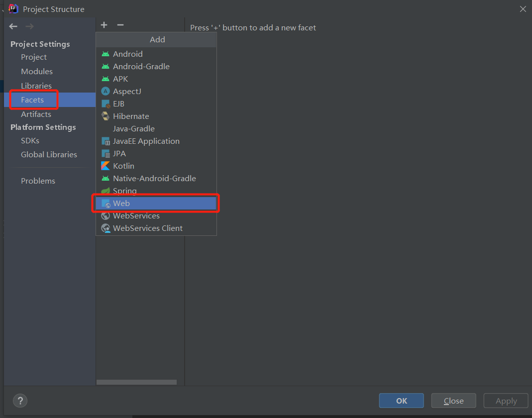Choose JavaEE Application facet

(156, 141)
